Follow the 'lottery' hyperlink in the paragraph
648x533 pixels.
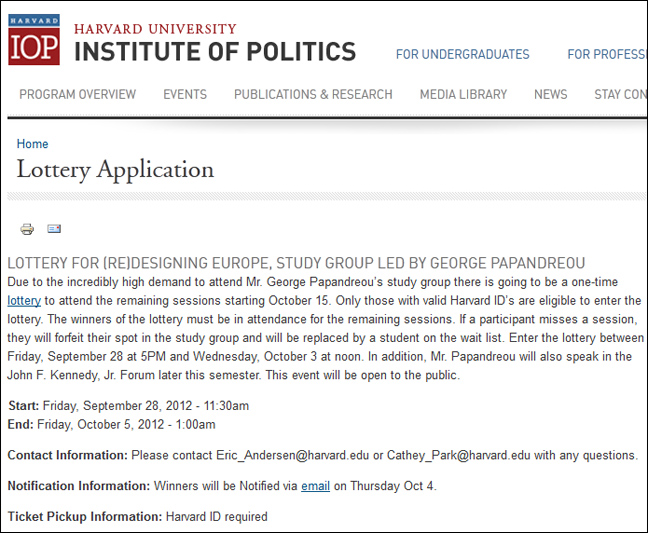(x=24, y=300)
